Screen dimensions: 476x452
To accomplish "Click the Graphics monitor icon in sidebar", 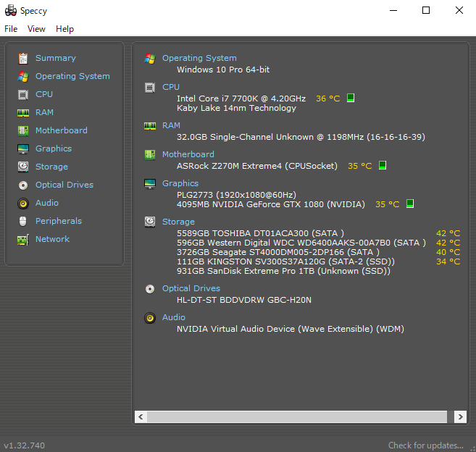I will (x=23, y=148).
